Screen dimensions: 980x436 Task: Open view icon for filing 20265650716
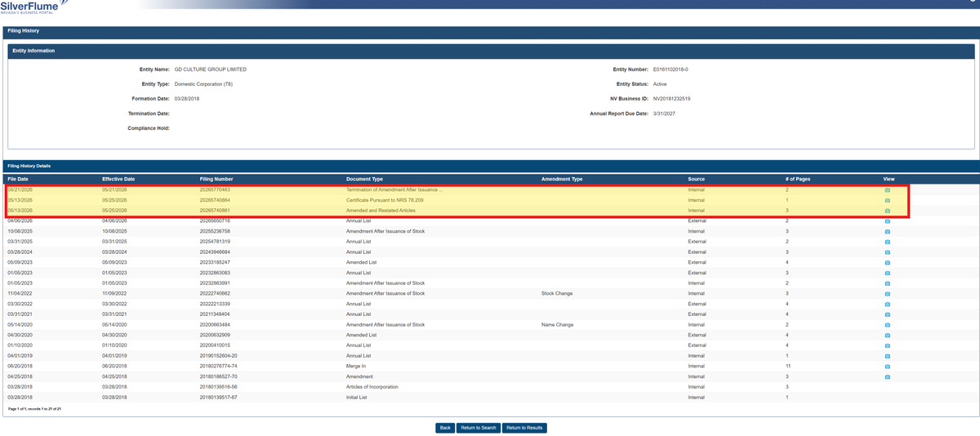click(x=888, y=221)
